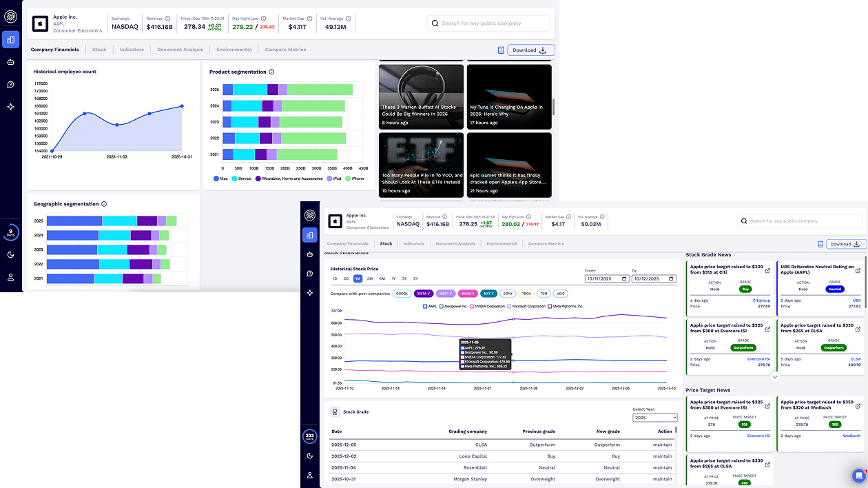
Task: Toggle NVDA peer comparison chip
Action: click(x=468, y=294)
